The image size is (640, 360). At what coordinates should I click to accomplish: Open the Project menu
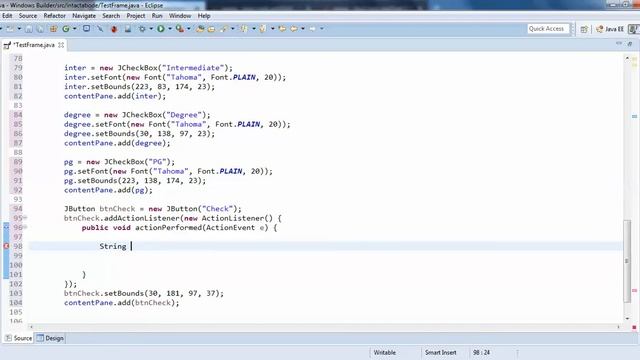click(136, 16)
